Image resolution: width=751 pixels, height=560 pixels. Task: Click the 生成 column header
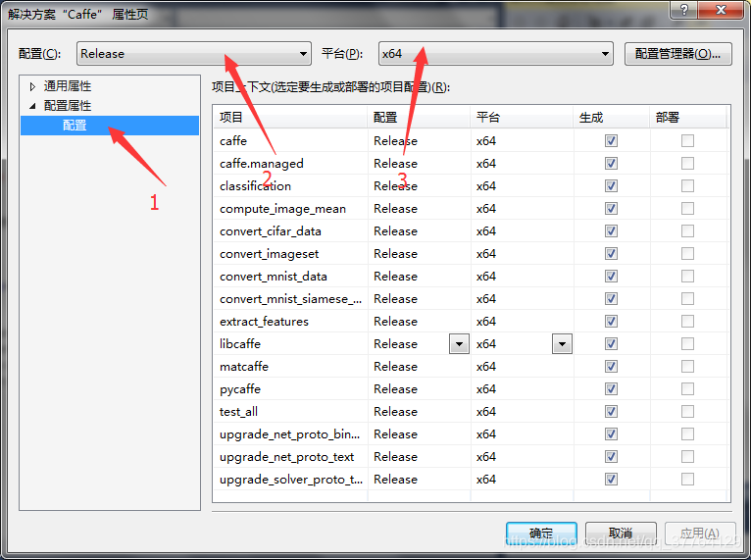pos(612,118)
